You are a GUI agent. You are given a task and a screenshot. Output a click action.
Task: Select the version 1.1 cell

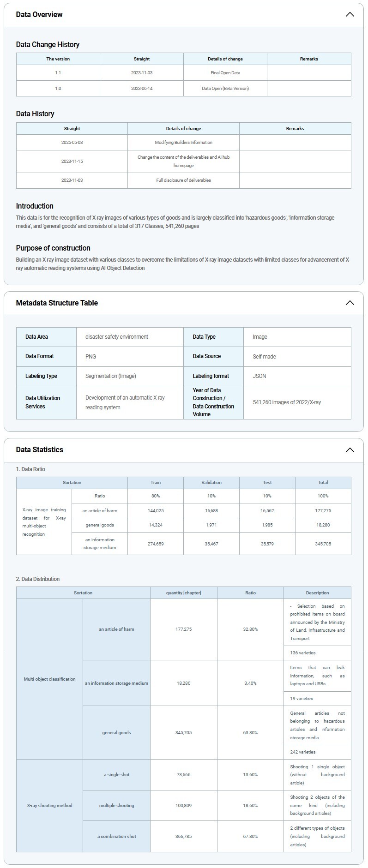58,73
